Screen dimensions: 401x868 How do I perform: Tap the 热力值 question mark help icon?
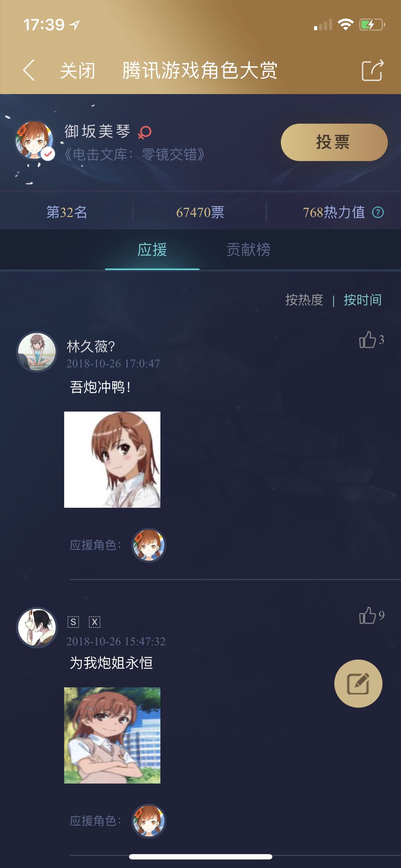[x=378, y=212]
